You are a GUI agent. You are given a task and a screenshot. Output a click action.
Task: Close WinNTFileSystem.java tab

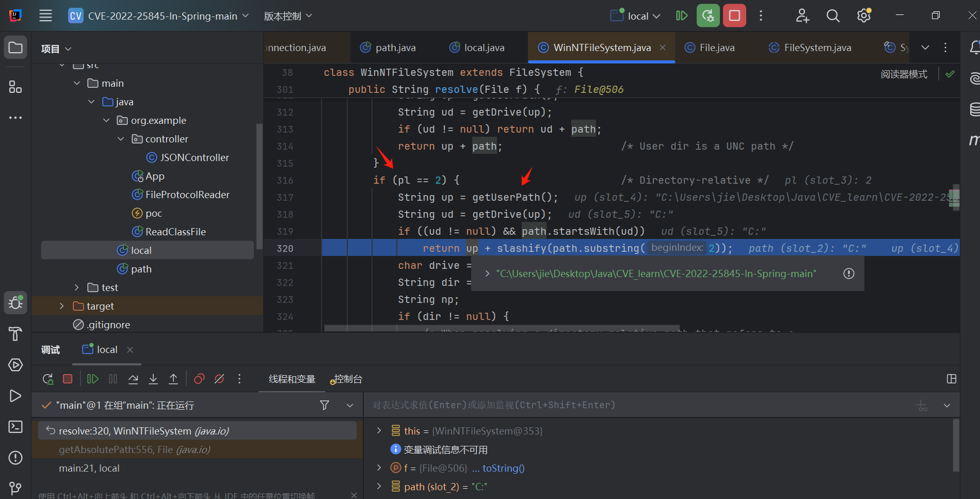coord(663,47)
